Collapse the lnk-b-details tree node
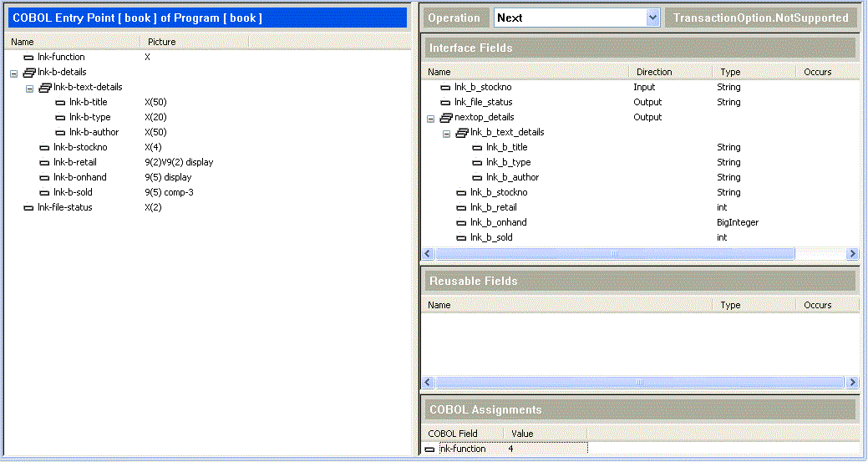The image size is (868, 462). [x=14, y=73]
